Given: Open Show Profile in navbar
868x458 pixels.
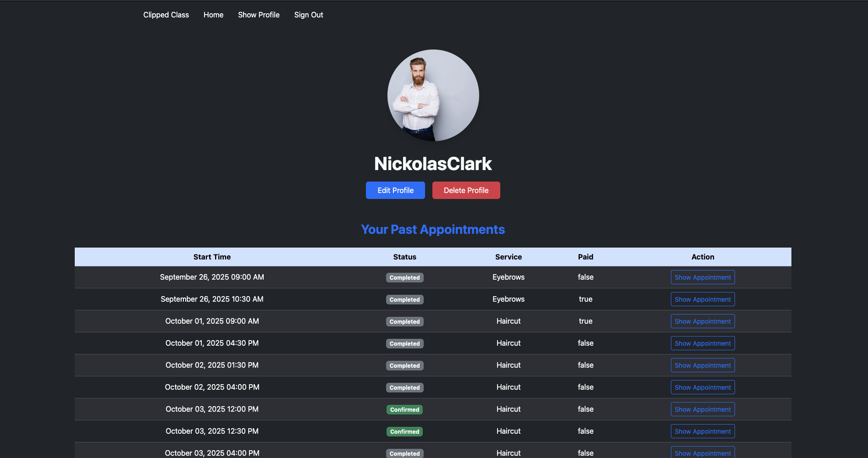Looking at the screenshot, I should 259,15.
